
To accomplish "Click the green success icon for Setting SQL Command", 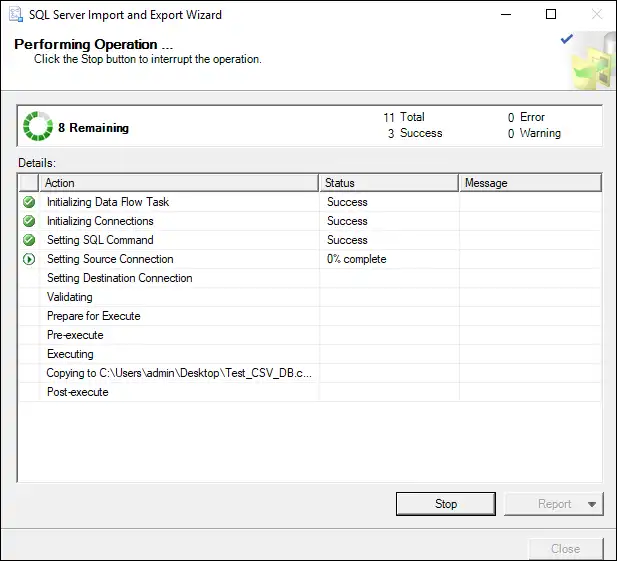I will point(29,240).
